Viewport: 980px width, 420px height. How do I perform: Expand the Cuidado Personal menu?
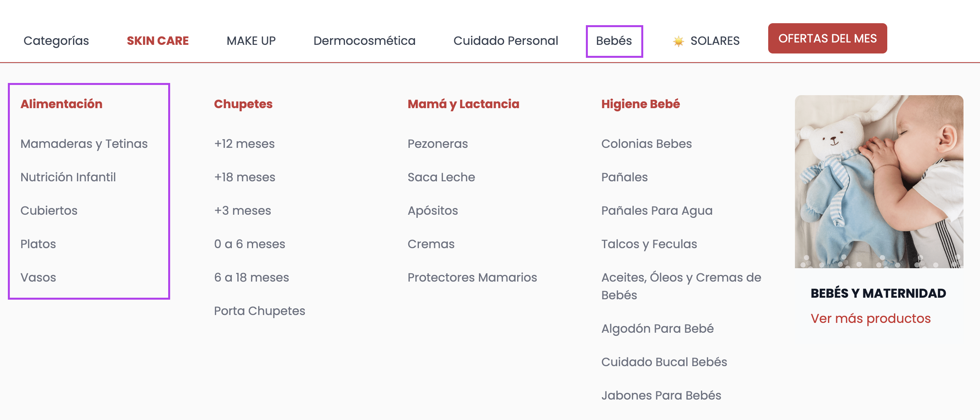505,41
